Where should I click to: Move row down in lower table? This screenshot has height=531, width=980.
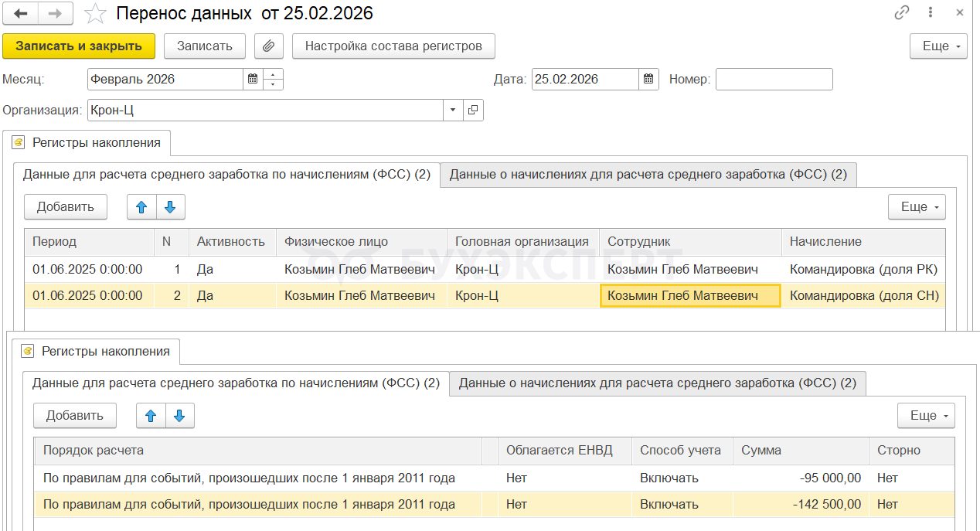pyautogui.click(x=179, y=416)
